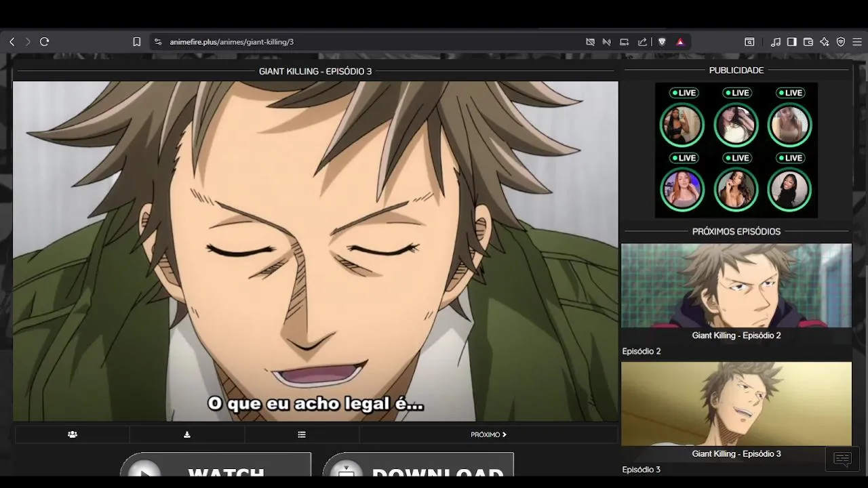Reload the current page

coord(45,42)
